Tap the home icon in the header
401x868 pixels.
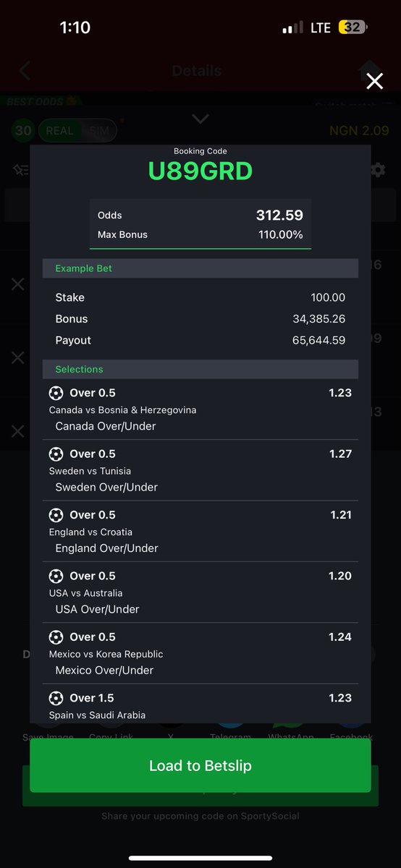tap(370, 71)
